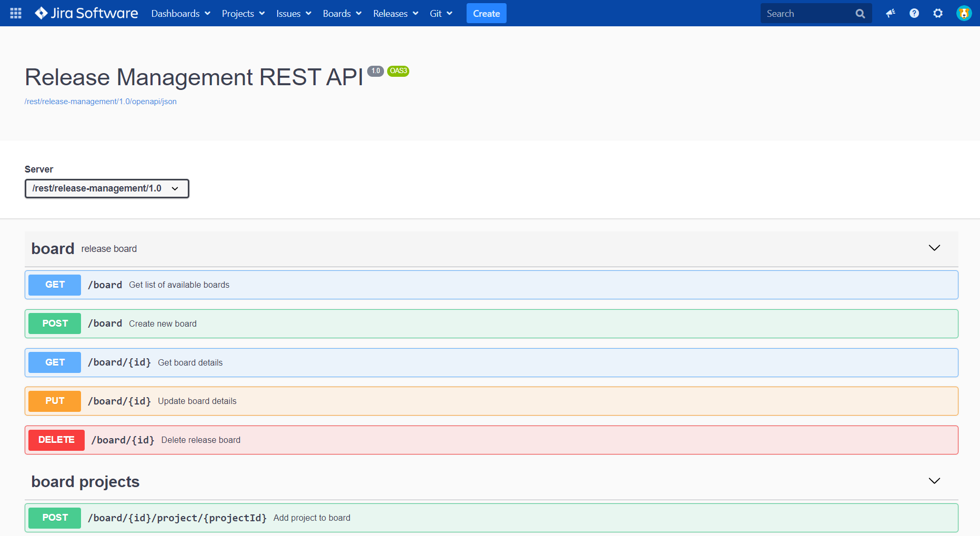The width and height of the screenshot is (980, 536).
Task: Click the Create button
Action: point(486,13)
